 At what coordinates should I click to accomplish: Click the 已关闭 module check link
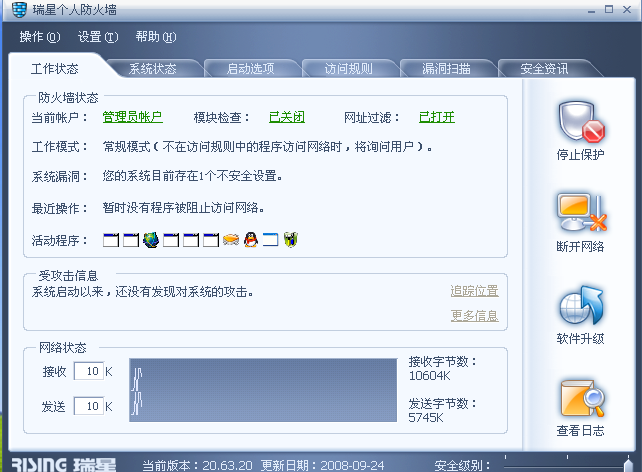[x=287, y=117]
